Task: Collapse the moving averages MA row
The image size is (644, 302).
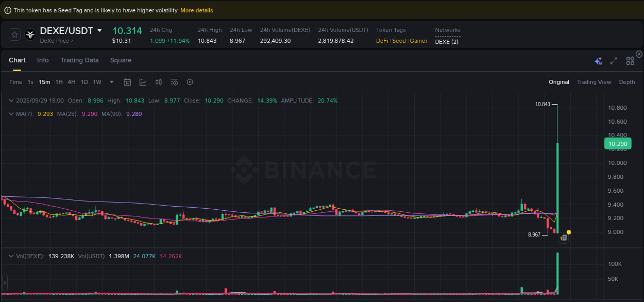Action: (11, 114)
